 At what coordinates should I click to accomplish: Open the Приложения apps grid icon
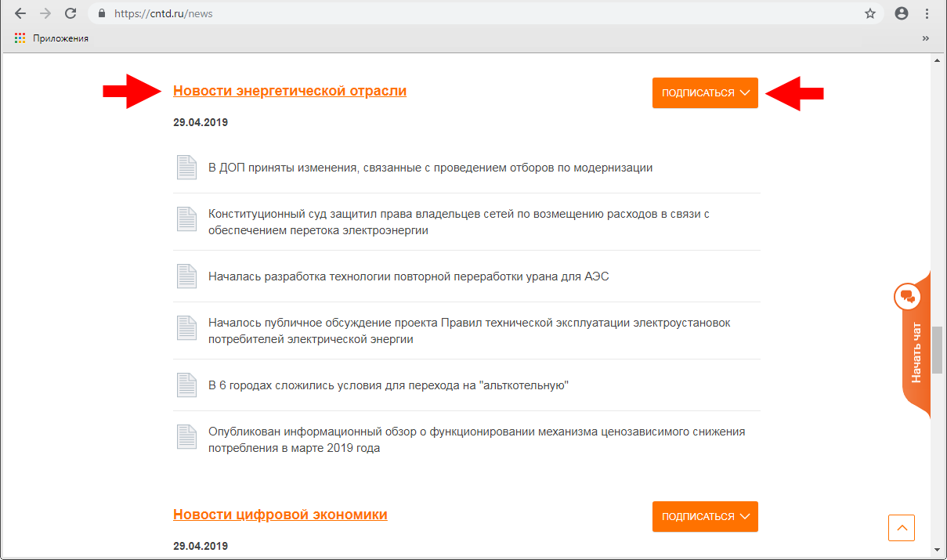20,38
